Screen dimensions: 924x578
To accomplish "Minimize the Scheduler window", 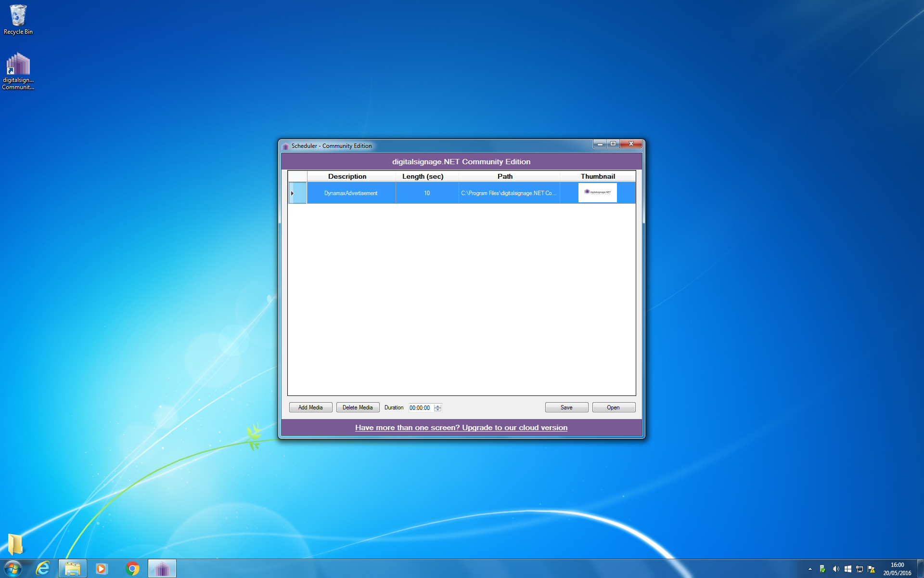I will coord(600,144).
